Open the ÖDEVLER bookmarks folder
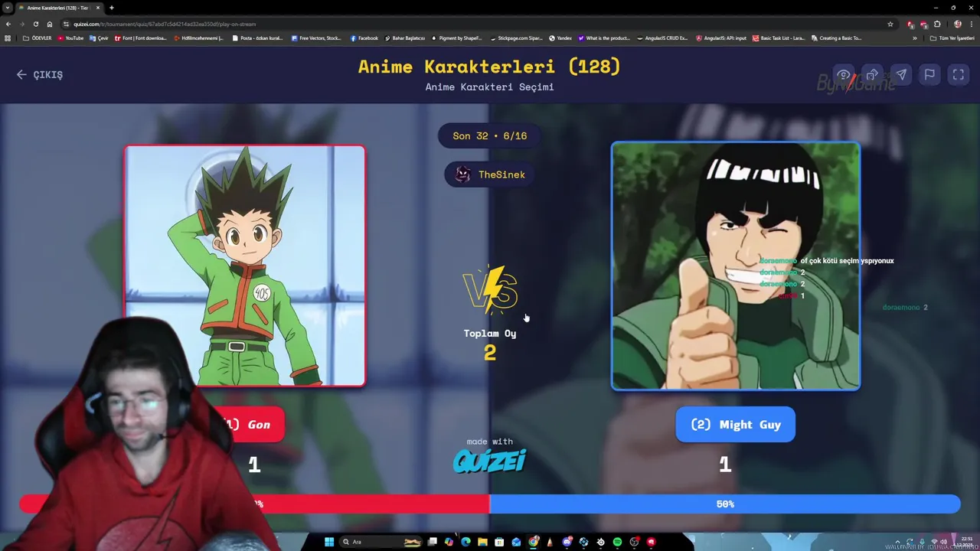980x551 pixels. pyautogui.click(x=38, y=37)
